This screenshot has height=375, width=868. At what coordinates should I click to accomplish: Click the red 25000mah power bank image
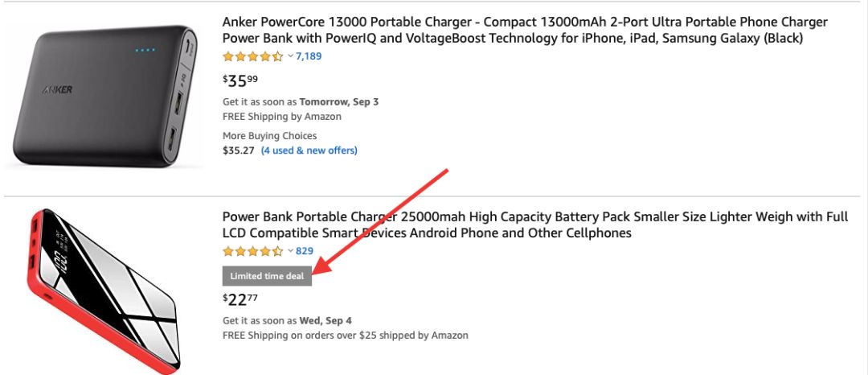pyautogui.click(x=102, y=288)
